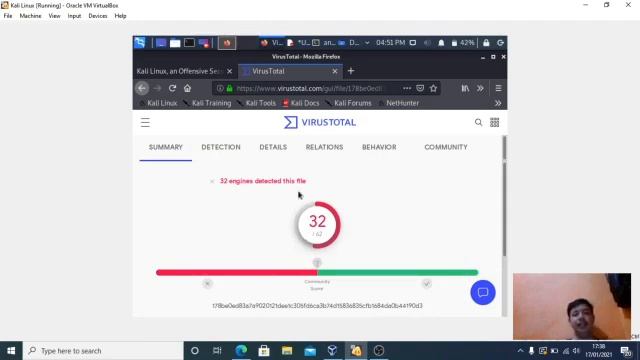The width and height of the screenshot is (640, 360).
Task: Open VirtualBox Help menu
Action: [120, 16]
